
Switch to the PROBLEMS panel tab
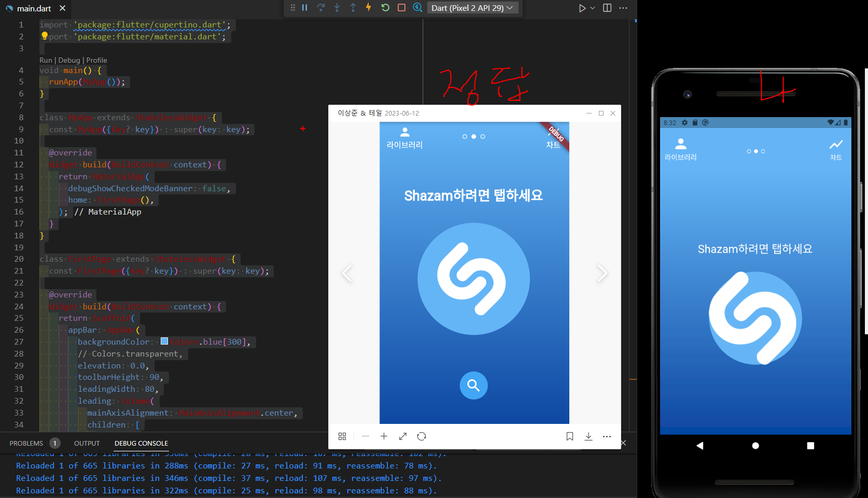(26, 443)
